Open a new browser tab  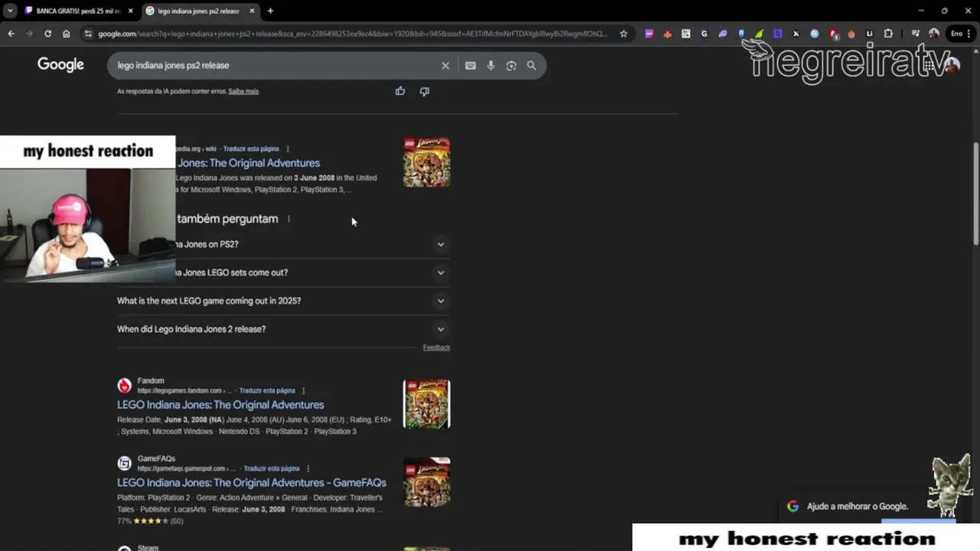pos(270,11)
